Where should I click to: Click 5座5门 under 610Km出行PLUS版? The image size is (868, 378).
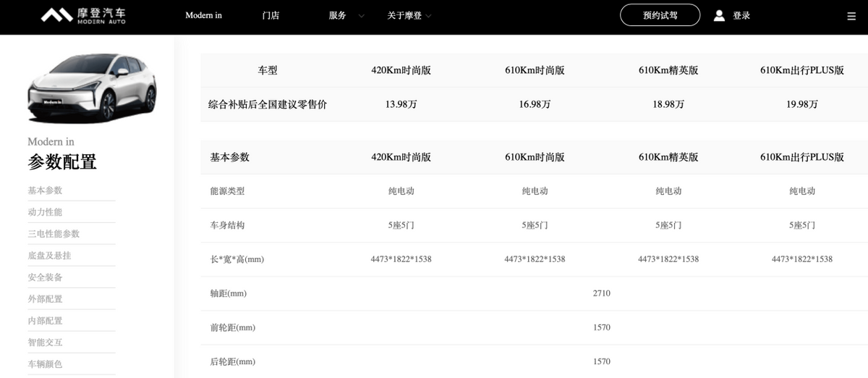[x=802, y=225]
